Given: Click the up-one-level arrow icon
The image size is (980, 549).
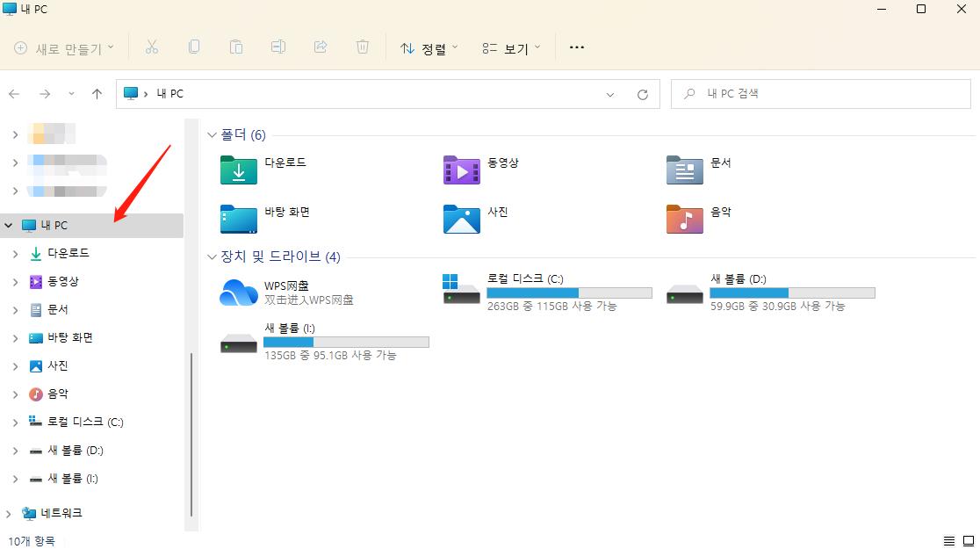Looking at the screenshot, I should [96, 93].
